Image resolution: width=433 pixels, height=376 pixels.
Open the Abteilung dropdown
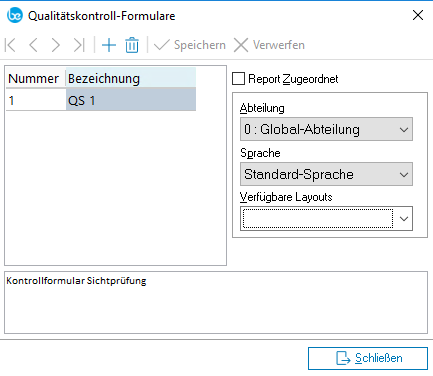click(x=326, y=129)
